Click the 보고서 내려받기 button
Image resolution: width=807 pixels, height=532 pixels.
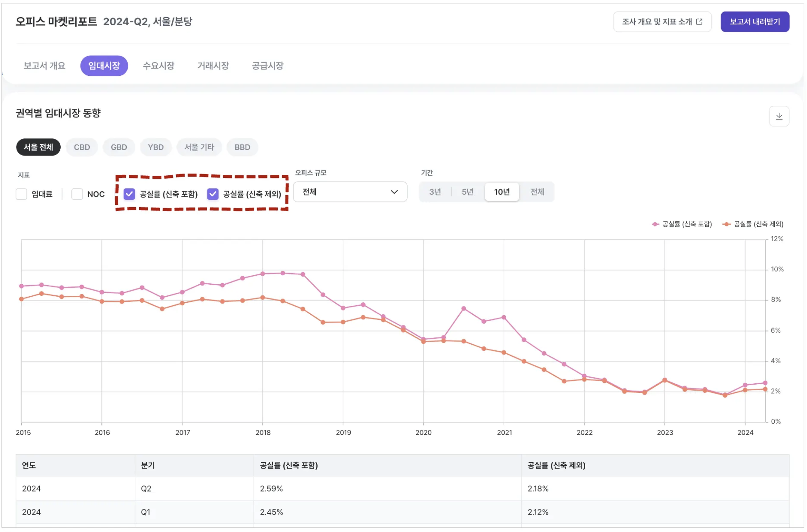point(755,22)
